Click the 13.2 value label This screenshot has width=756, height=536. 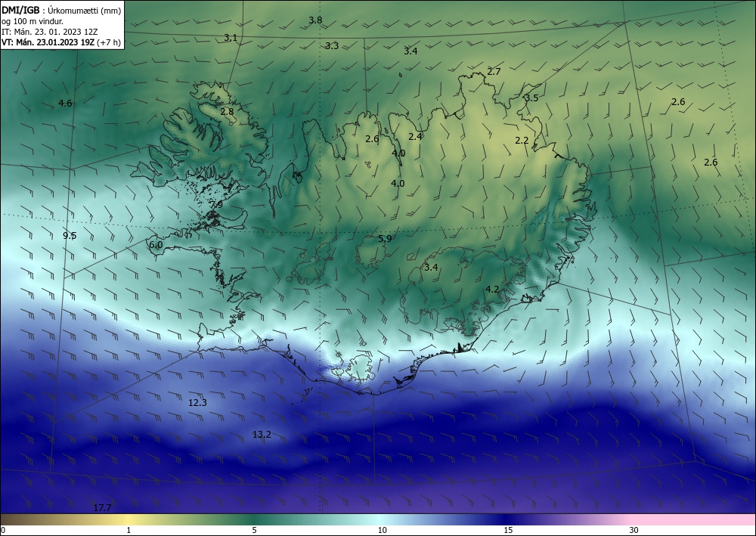[x=262, y=435]
